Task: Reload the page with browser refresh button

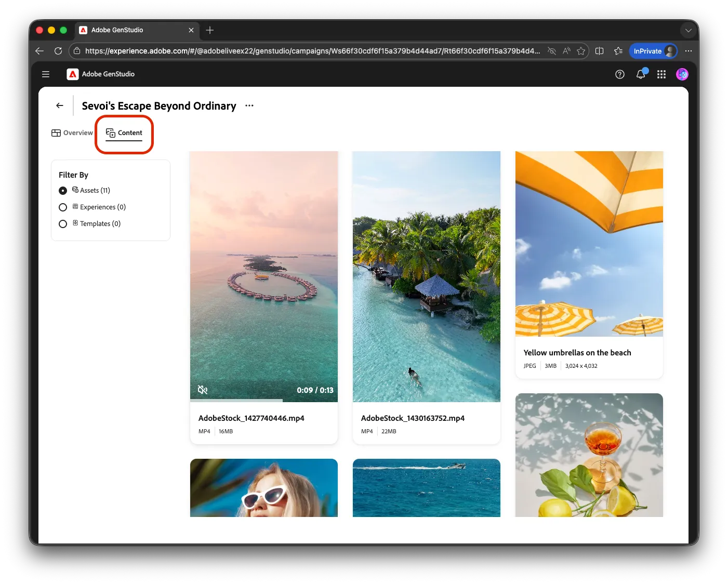Action: tap(58, 51)
